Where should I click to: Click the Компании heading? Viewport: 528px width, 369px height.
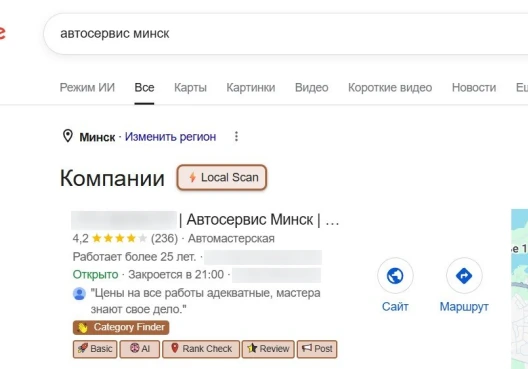click(x=112, y=178)
